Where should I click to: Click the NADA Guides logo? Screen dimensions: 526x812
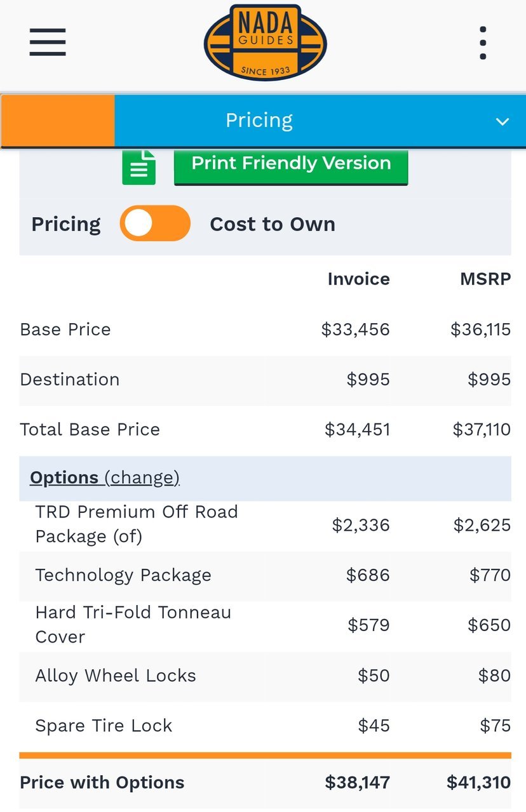(265, 43)
